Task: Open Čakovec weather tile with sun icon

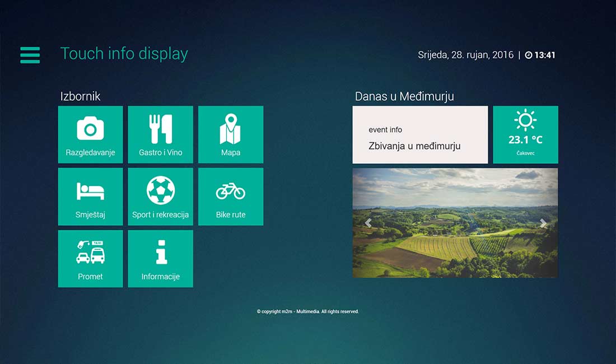Action: (525, 135)
